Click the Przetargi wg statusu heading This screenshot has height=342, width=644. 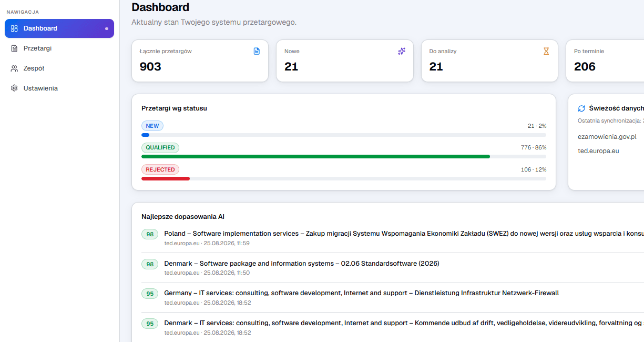tap(174, 108)
